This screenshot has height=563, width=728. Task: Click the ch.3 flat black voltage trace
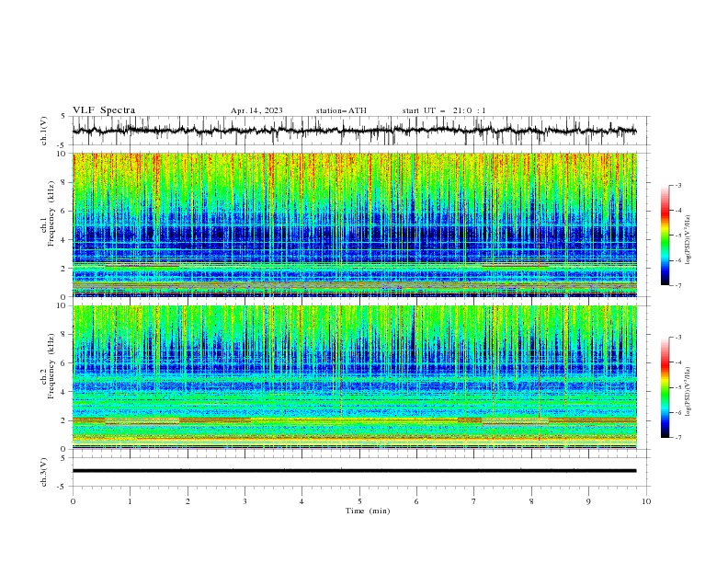[x=354, y=471]
